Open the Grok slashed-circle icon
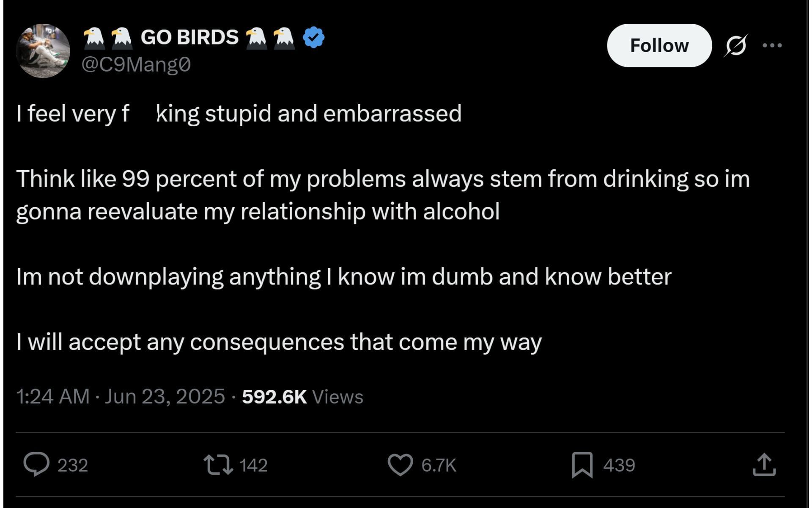 pos(735,45)
